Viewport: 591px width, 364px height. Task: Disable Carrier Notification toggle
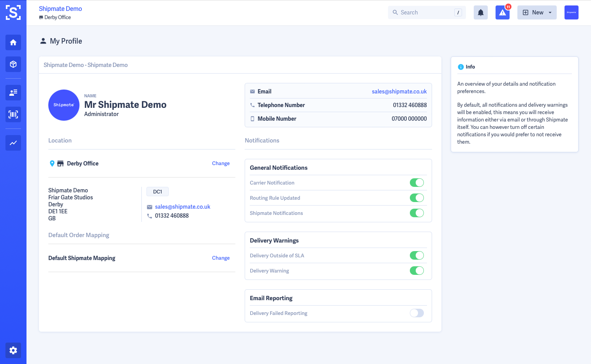pos(417,183)
